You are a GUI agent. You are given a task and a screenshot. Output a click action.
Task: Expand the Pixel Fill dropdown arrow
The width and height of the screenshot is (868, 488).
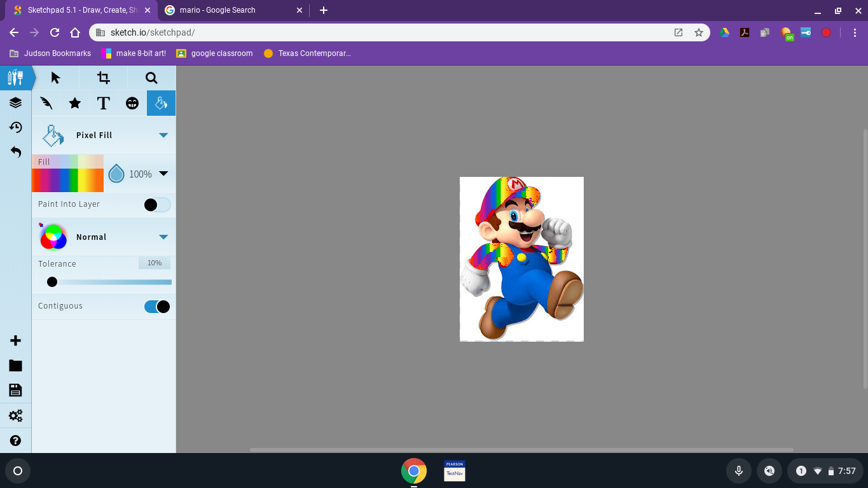[163, 135]
